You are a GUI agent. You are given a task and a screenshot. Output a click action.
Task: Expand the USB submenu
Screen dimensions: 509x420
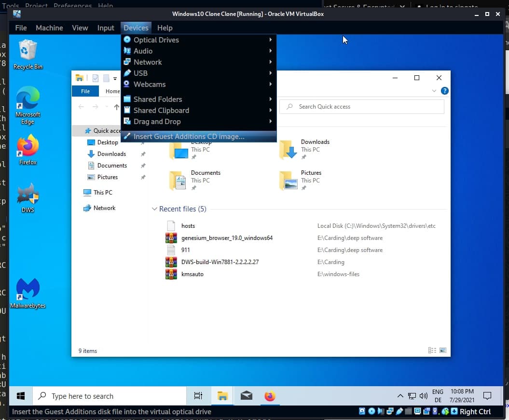199,73
